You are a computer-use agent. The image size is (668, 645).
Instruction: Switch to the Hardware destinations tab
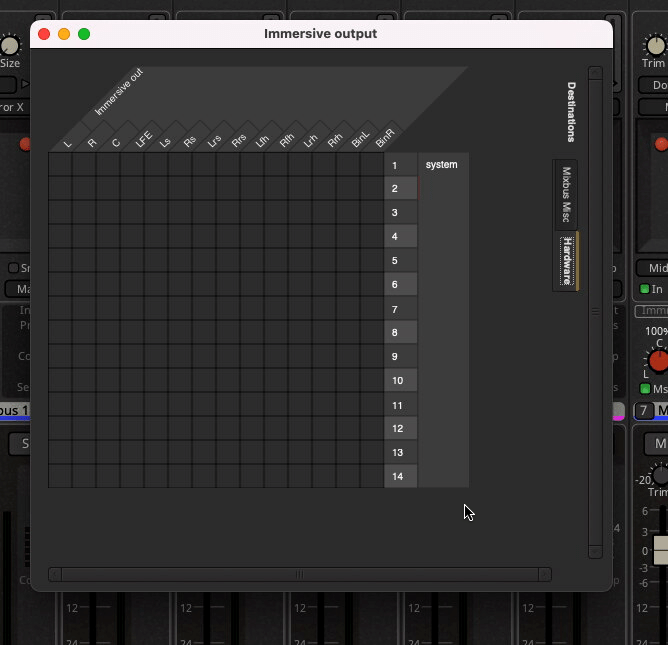pos(566,261)
